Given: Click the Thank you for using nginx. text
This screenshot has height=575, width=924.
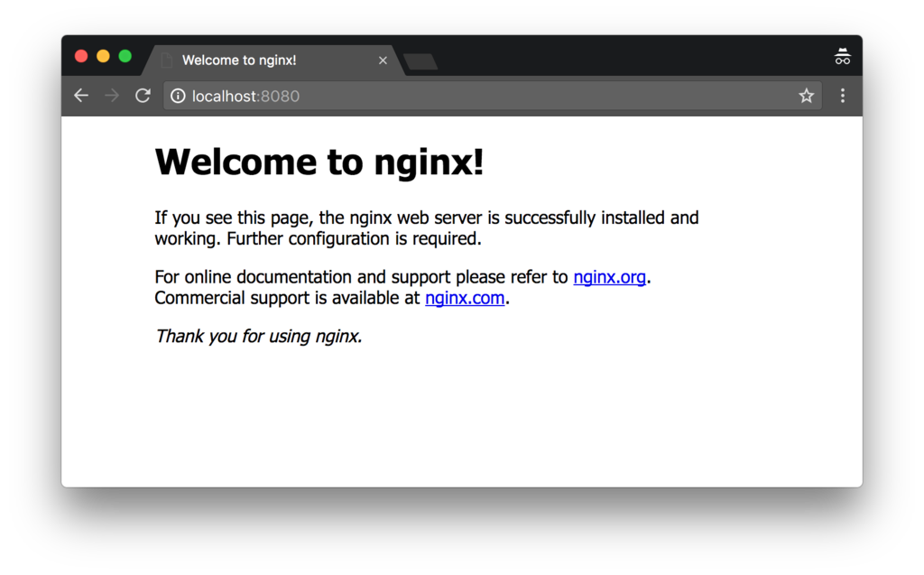Looking at the screenshot, I should [x=258, y=336].
